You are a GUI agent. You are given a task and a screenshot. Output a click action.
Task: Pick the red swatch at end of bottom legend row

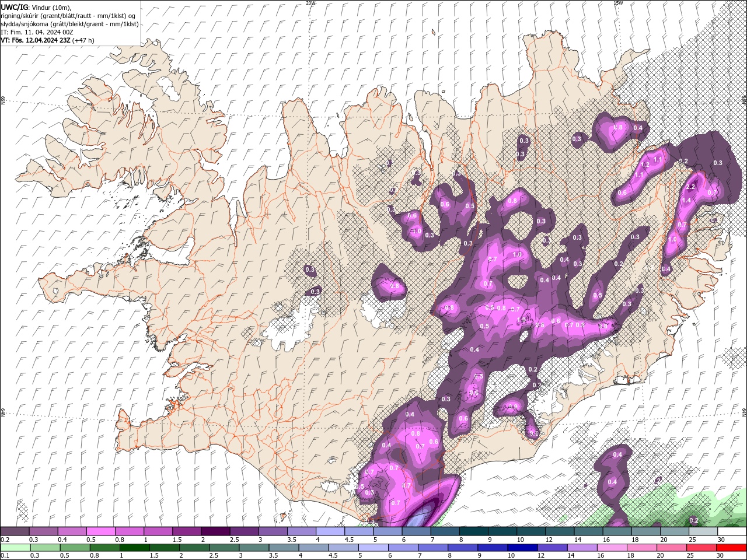point(732,548)
